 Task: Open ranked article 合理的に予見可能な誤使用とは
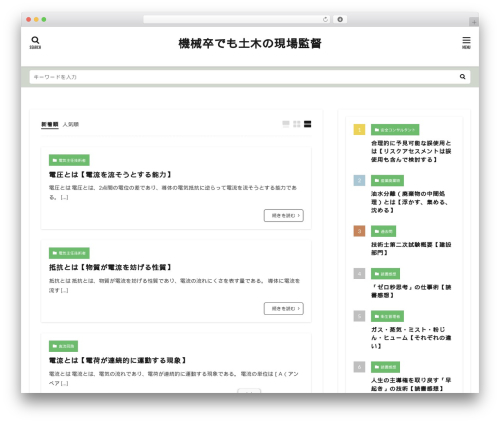coord(411,151)
